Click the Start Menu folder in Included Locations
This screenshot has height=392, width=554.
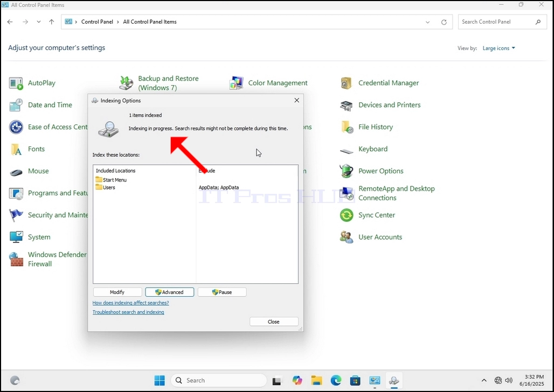111,180
